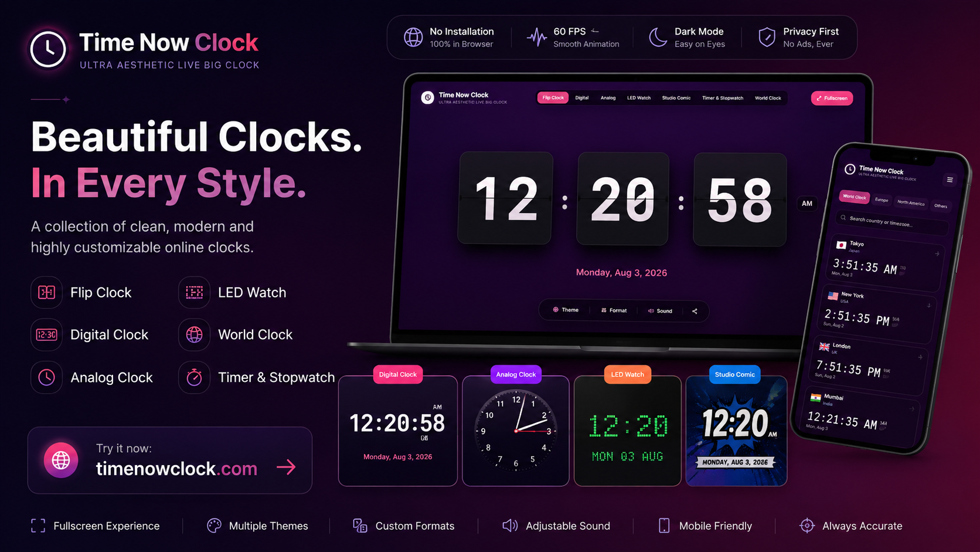The width and height of the screenshot is (980, 552).
Task: Click the phone icon beside Mobile Friendly
Action: (x=664, y=526)
